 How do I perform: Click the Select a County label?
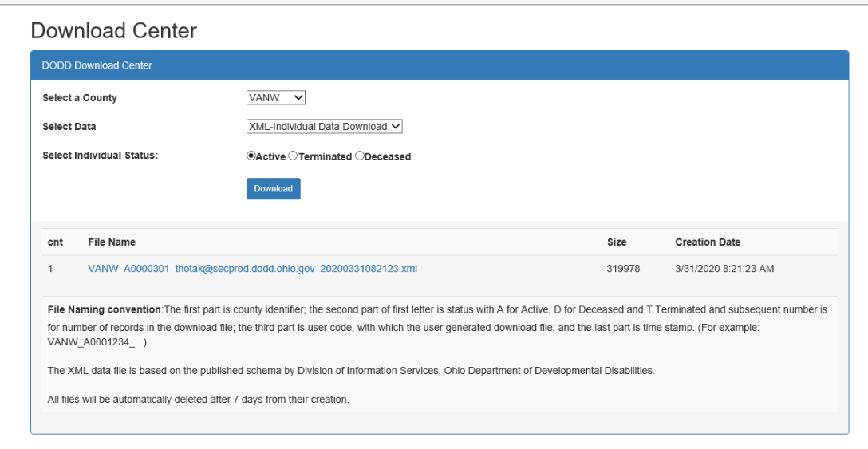(80, 98)
